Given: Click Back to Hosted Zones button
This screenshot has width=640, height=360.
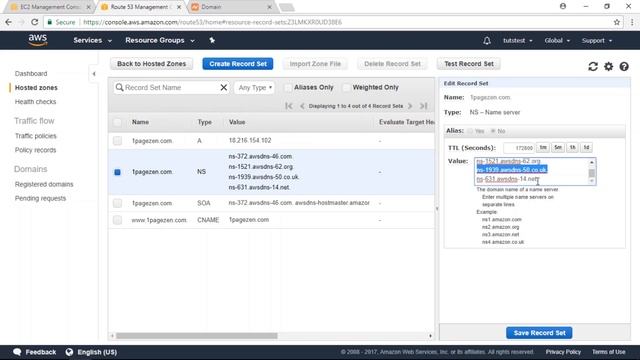Looking at the screenshot, I should (151, 64).
